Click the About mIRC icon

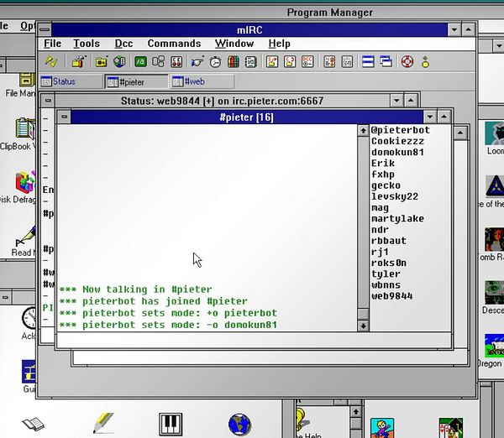pos(425,61)
